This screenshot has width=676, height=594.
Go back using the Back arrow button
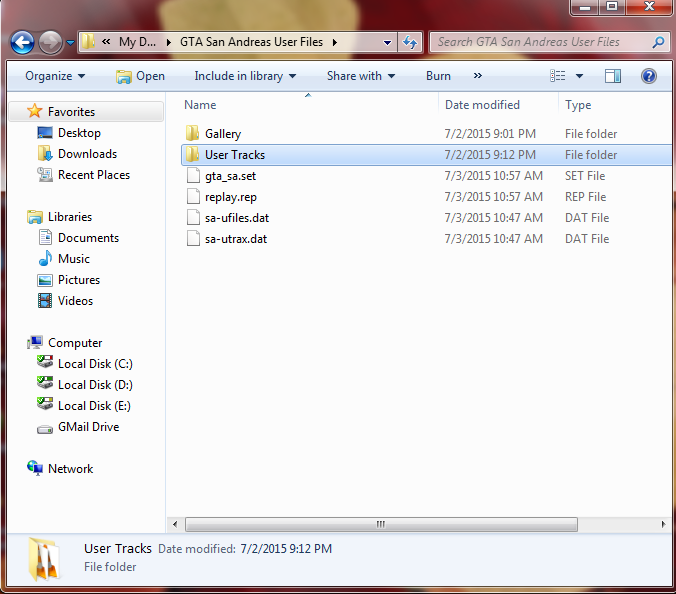[22, 42]
